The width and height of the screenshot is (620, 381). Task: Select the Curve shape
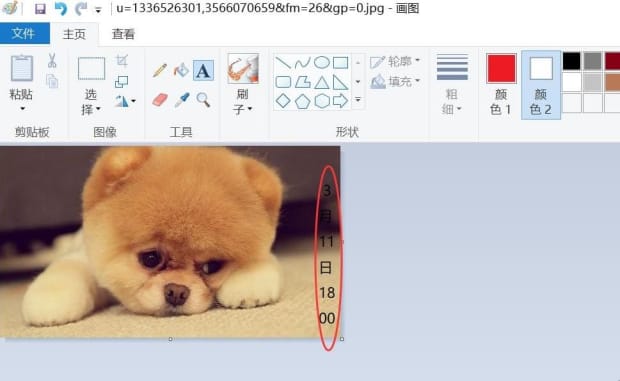(302, 62)
